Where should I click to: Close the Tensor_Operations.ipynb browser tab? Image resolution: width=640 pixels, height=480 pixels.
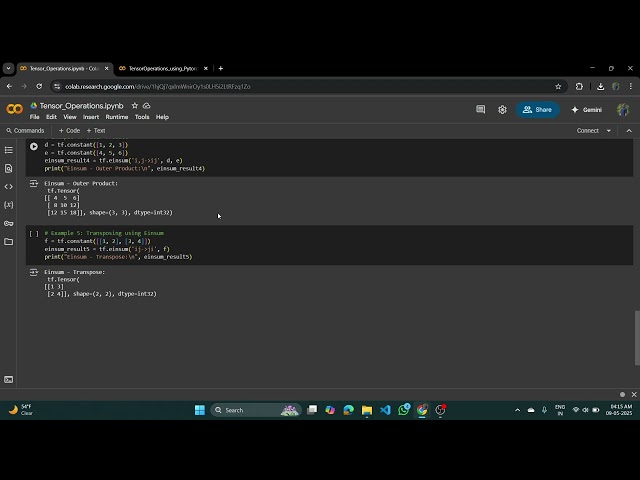click(x=107, y=69)
